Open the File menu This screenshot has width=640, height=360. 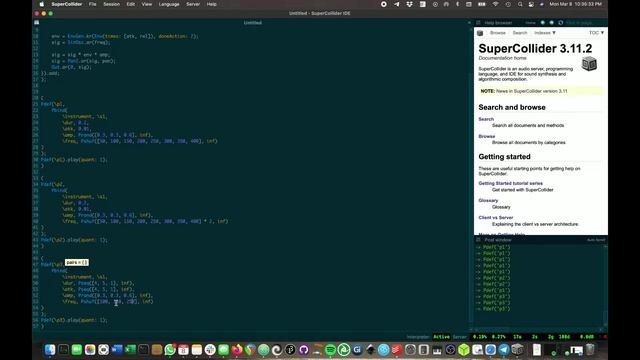pos(93,4)
